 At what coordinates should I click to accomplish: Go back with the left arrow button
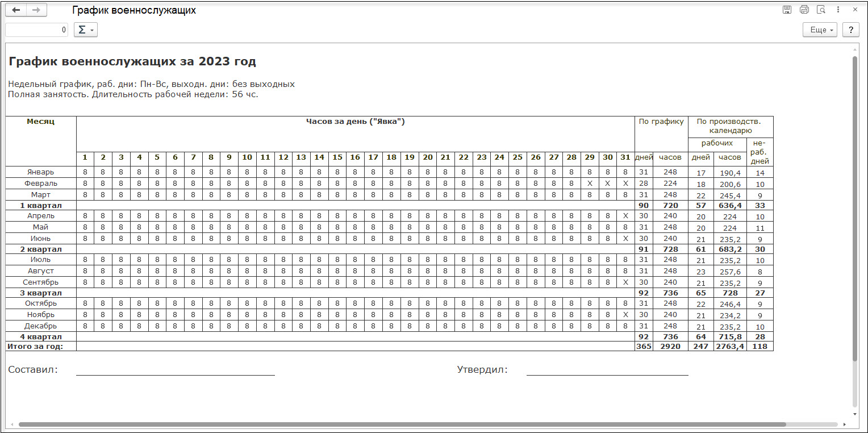16,10
